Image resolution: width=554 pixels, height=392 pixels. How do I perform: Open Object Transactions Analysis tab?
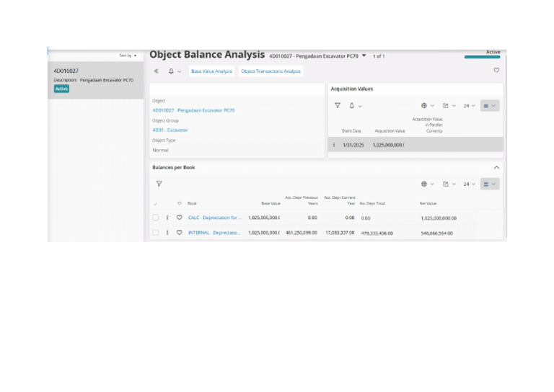pos(271,71)
